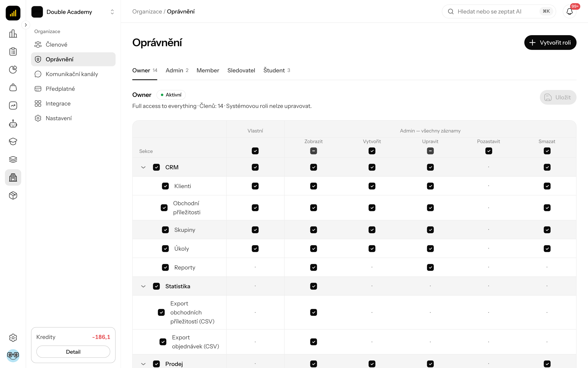588x368 pixels.
Task: Expand the collapsed sidebar arrow
Action: [x=26, y=25]
